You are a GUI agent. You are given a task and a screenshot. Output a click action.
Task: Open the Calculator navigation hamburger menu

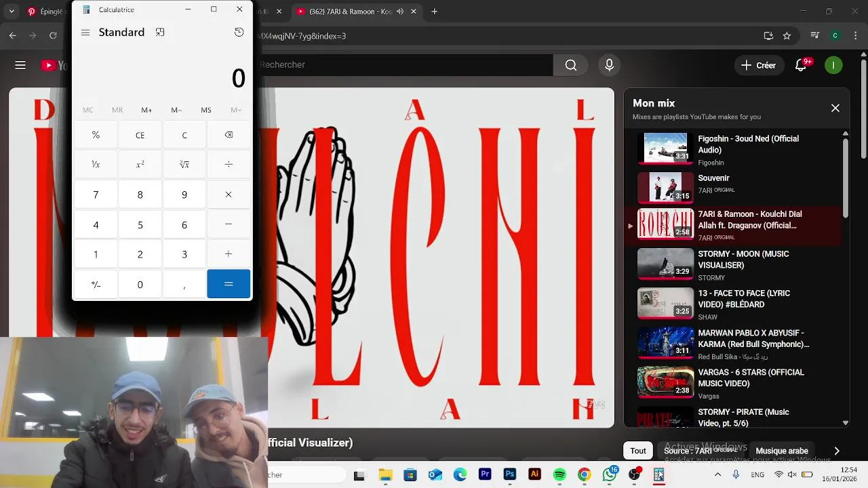point(85,33)
